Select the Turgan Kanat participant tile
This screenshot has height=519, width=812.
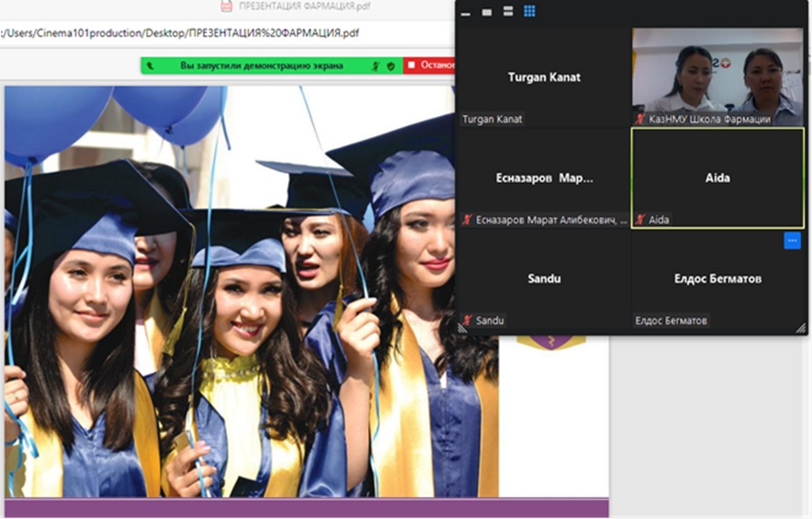click(544, 77)
